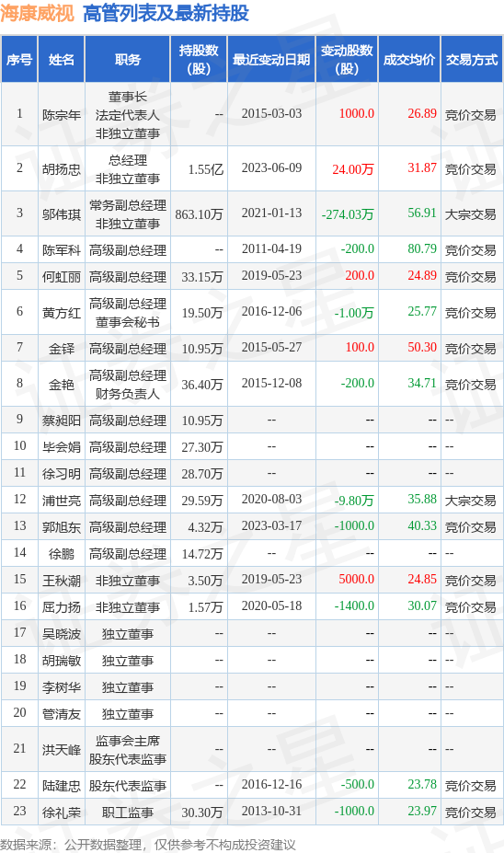
Task: Click the date 2023-06-09
Action: (x=271, y=167)
